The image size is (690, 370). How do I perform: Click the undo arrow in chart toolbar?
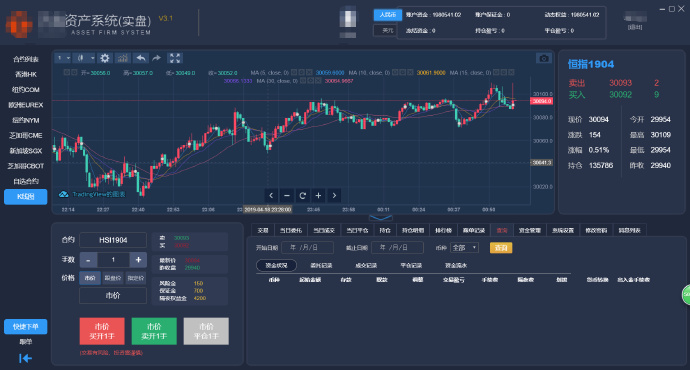[141, 58]
